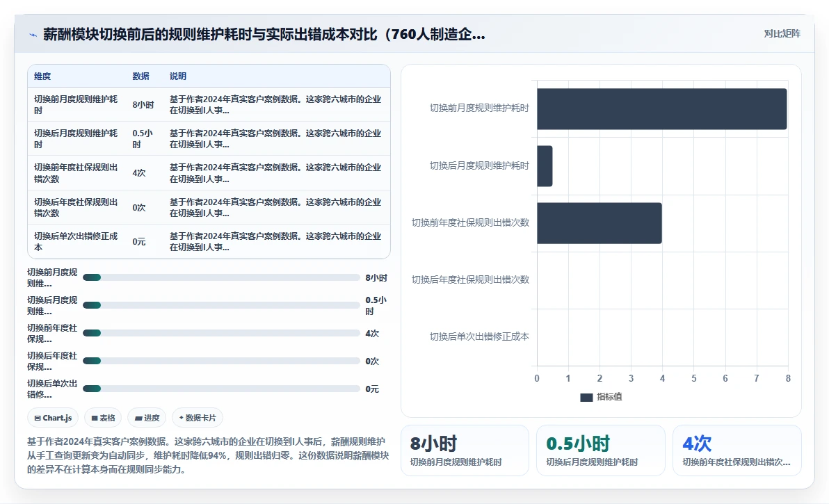Select the 切换后年度社保规则出错次数 table row
Viewport: 829px width, 504px height.
(x=209, y=207)
